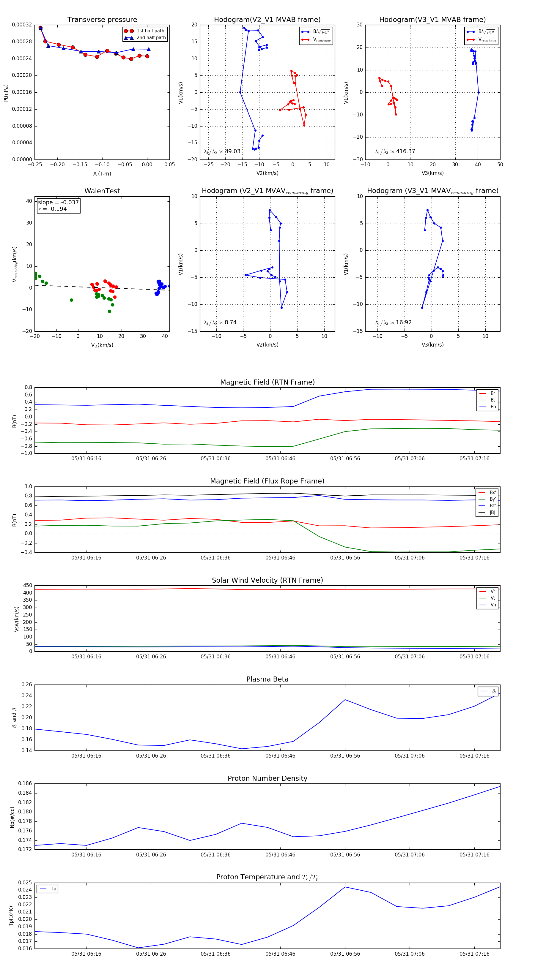Click the Bz' legend entry
This screenshot has height=980, width=535.
[x=487, y=506]
